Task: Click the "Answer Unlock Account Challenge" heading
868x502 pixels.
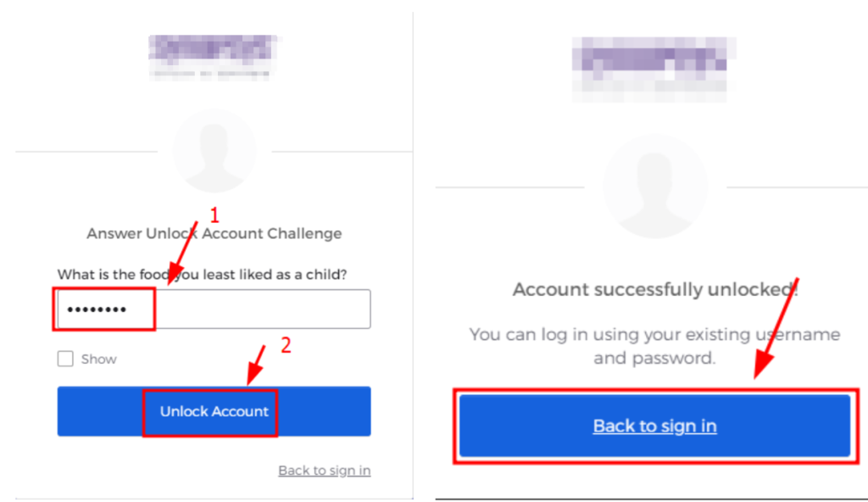Action: click(214, 233)
